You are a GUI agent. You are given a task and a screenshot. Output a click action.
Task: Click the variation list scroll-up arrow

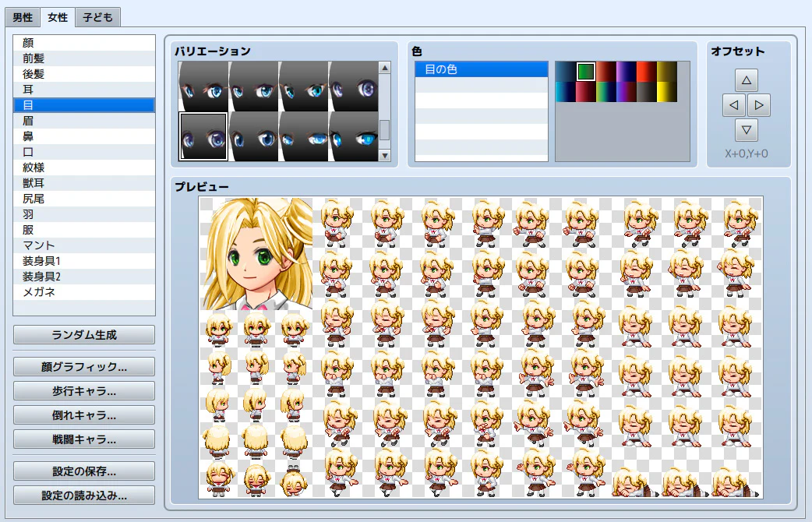click(385, 68)
